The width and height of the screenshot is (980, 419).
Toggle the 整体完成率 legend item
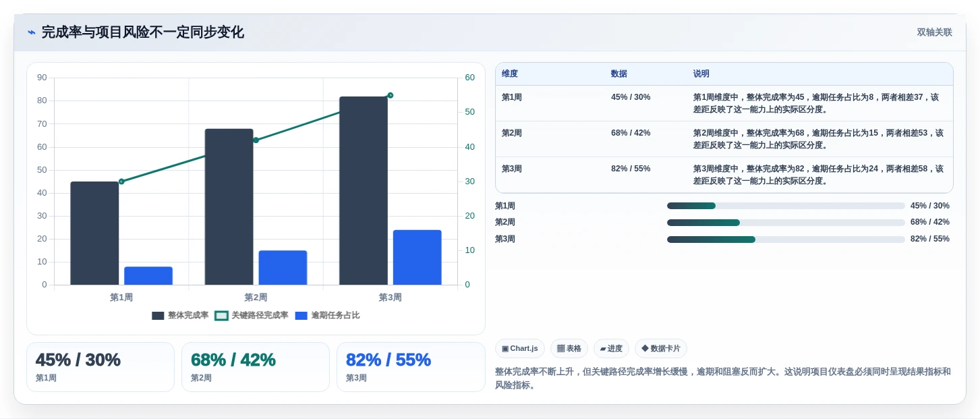point(180,315)
